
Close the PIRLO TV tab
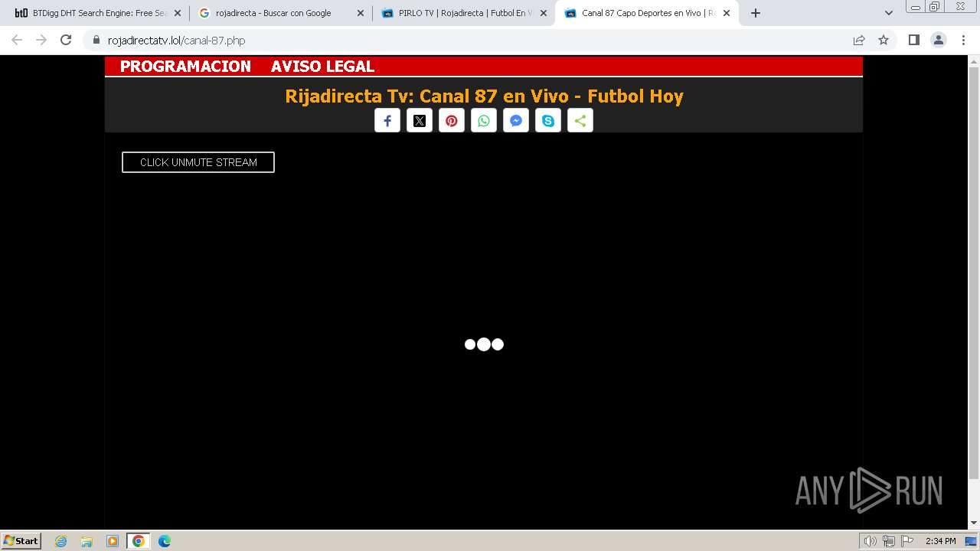click(544, 13)
